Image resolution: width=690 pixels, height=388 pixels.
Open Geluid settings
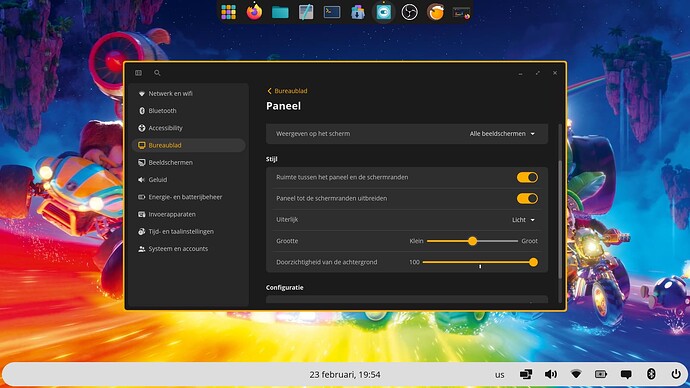click(189, 179)
